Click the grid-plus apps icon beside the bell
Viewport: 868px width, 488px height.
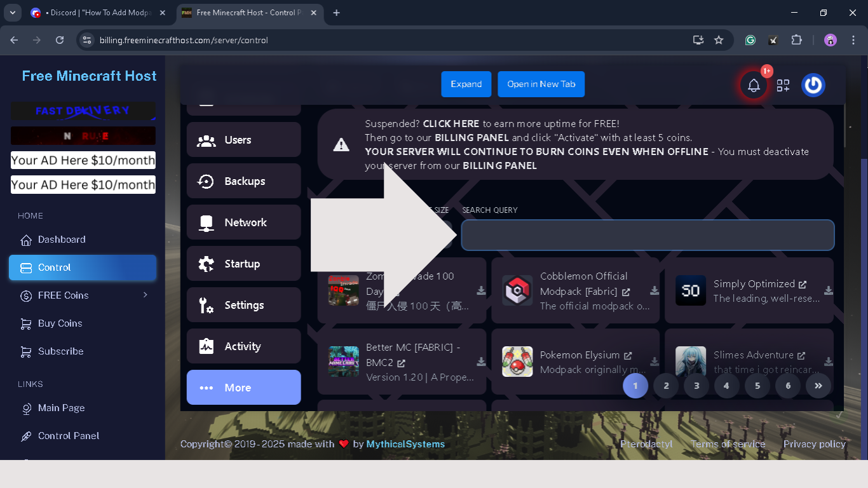[x=783, y=85]
